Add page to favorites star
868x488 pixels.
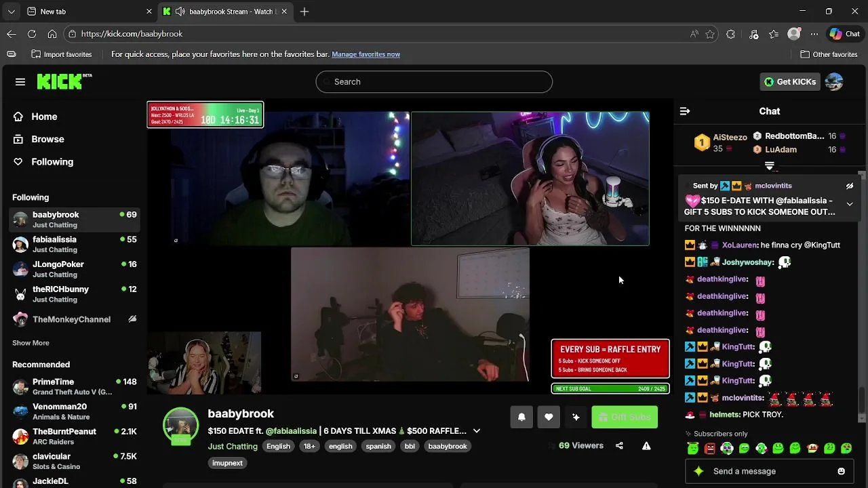[x=710, y=34]
